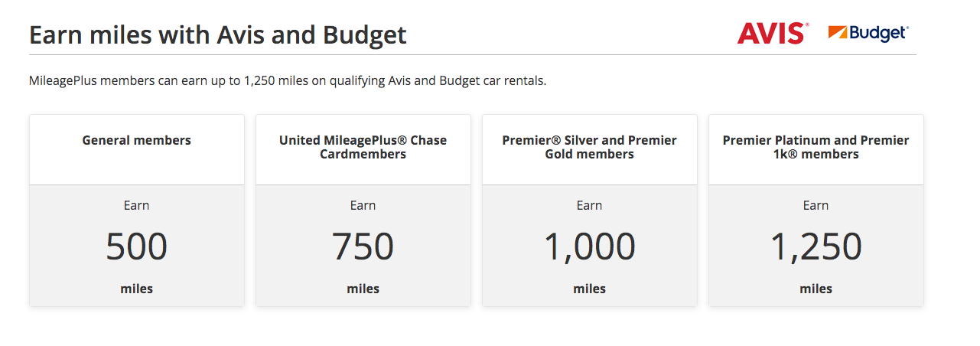Click United MileagePlus Chase Cardmembers heading
The width and height of the screenshot is (980, 346).
pos(363,147)
